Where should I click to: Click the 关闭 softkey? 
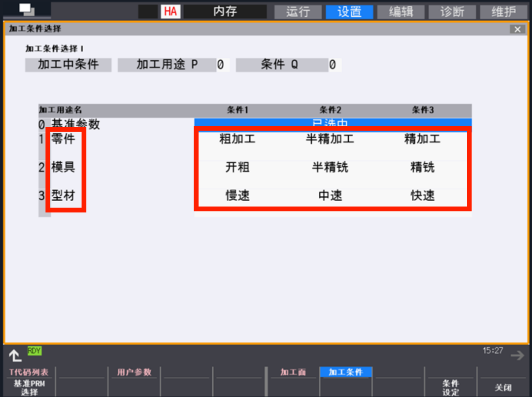503,388
